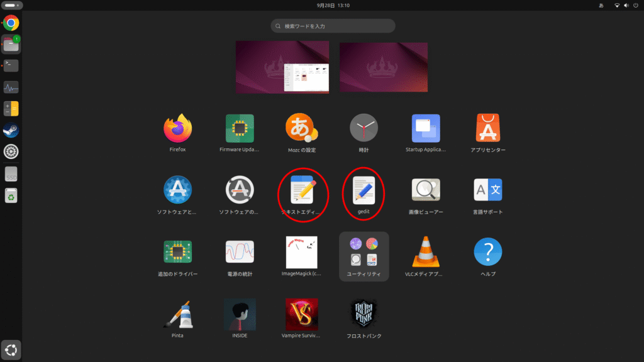This screenshot has width=644, height=362.
Task: Open the volume indicator in top bar
Action: click(x=626, y=5)
